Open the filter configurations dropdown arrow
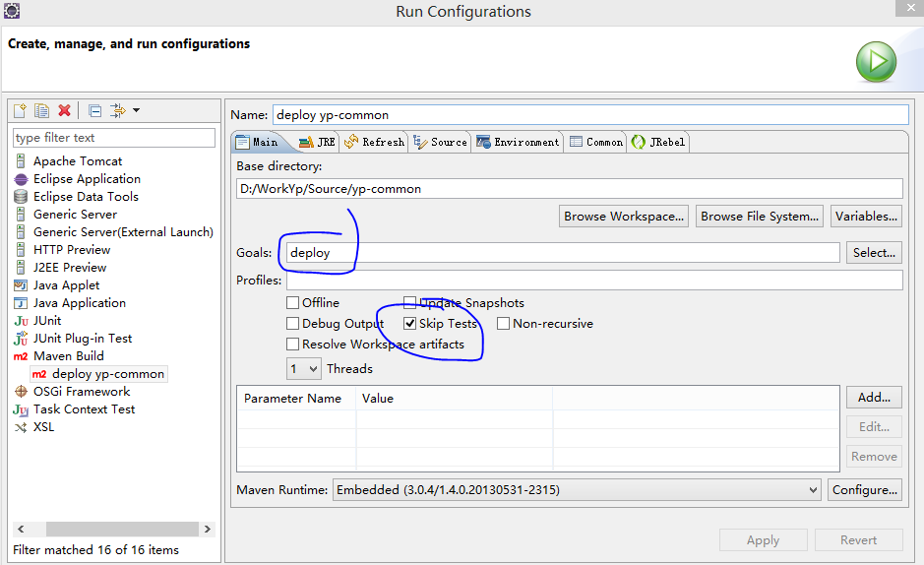The height and width of the screenshot is (565, 924). click(x=136, y=110)
